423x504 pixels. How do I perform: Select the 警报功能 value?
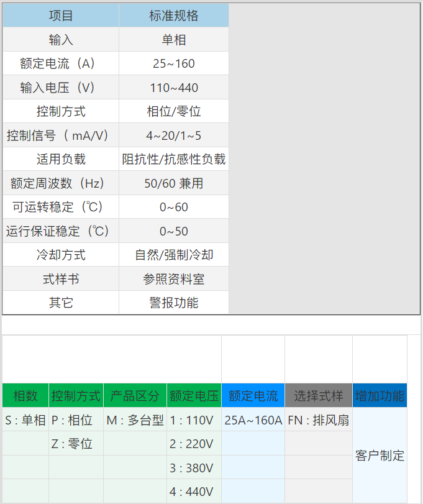pyautogui.click(x=174, y=303)
